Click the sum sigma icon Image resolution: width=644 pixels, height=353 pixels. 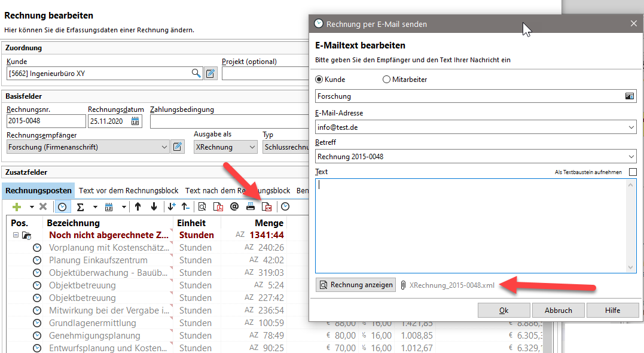tap(80, 206)
